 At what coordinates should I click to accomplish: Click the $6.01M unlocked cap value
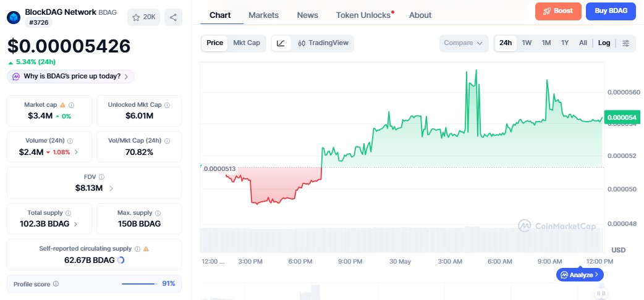(139, 115)
